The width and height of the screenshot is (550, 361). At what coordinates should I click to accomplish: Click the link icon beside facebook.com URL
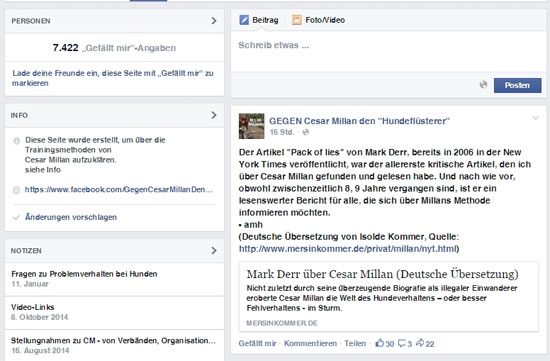point(16,190)
